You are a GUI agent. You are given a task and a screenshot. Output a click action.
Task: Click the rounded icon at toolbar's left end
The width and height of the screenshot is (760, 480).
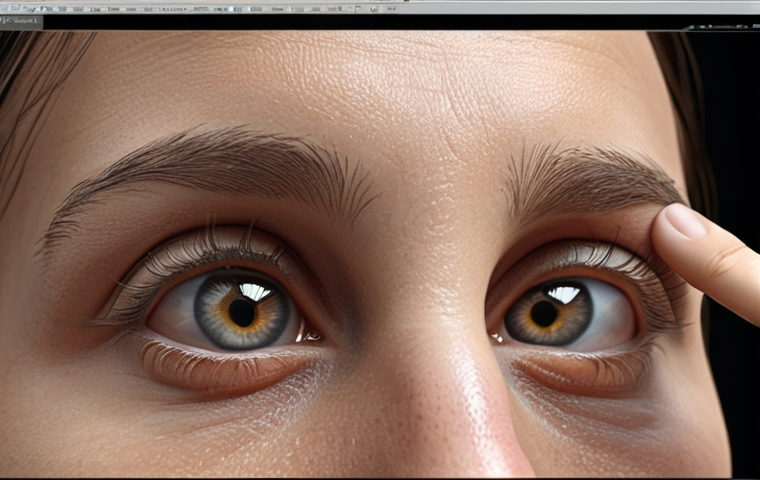click(x=15, y=8)
